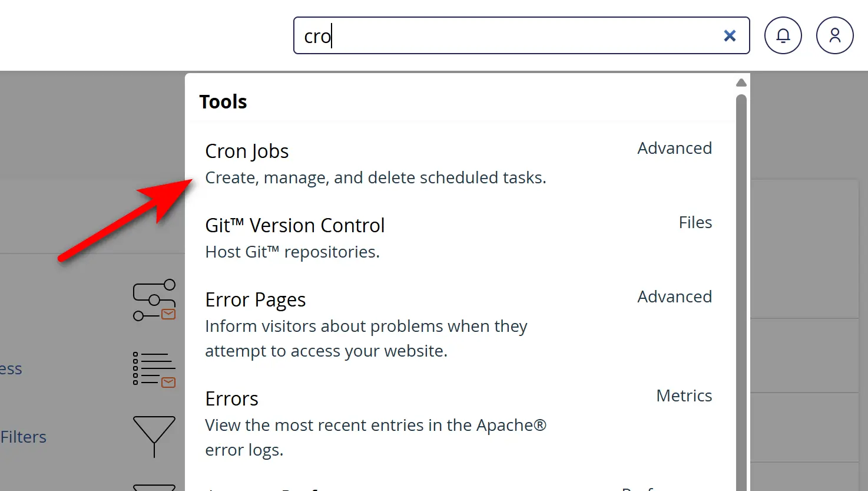Click the Tools section heading

point(223,101)
